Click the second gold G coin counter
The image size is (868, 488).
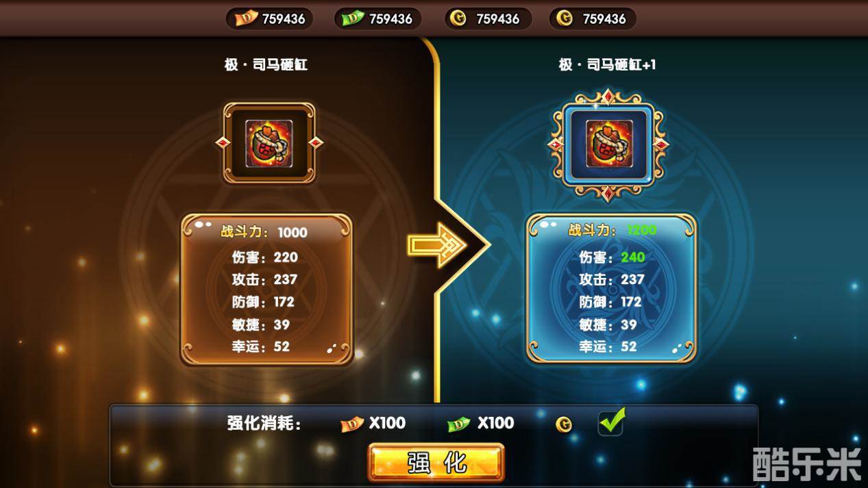[593, 18]
